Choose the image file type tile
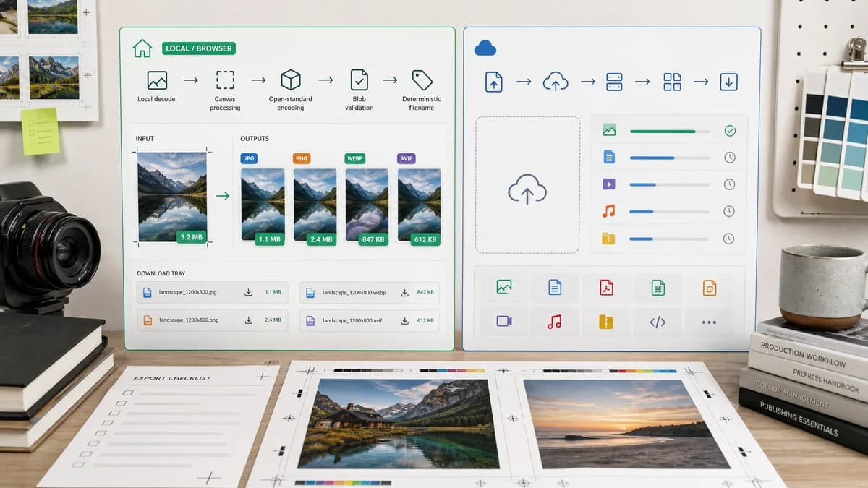This screenshot has height=488, width=868. (504, 287)
